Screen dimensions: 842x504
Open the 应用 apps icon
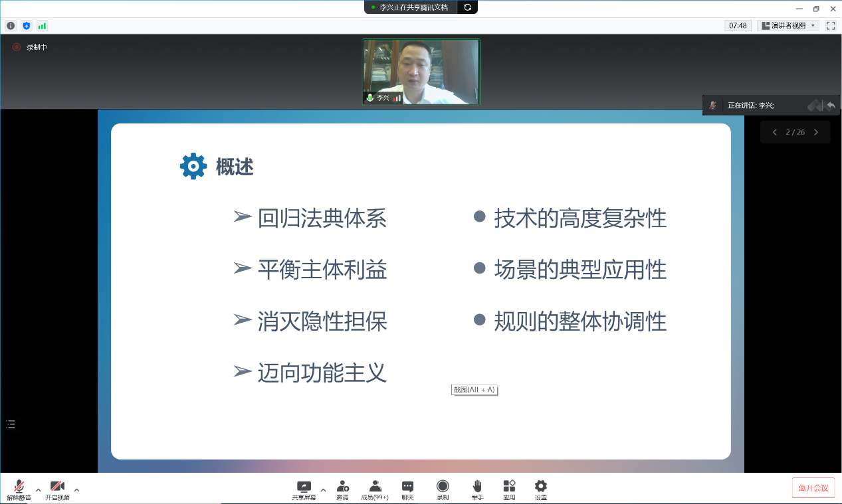(x=509, y=489)
